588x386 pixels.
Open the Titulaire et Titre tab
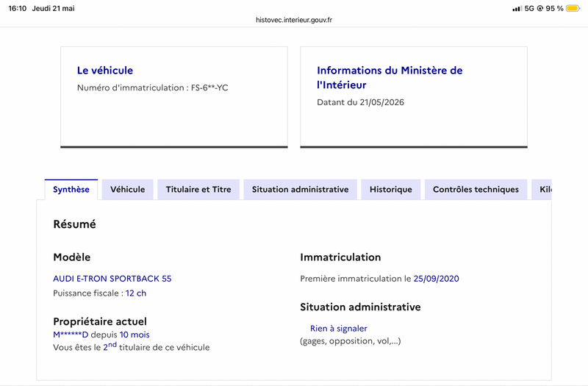pyautogui.click(x=198, y=190)
